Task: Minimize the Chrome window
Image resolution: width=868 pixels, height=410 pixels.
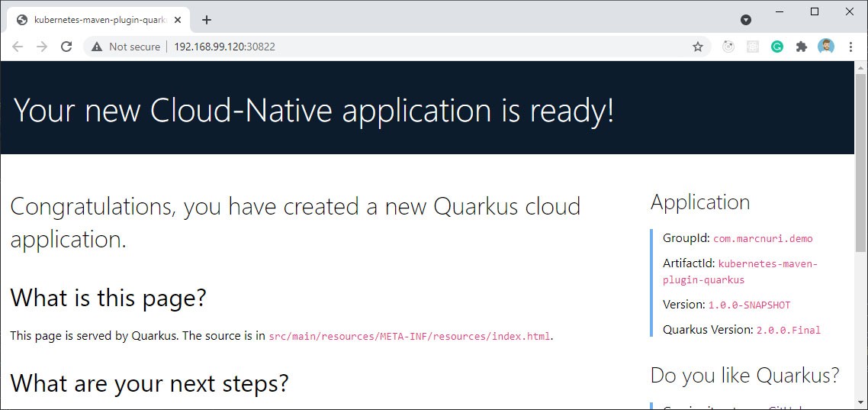Action: [x=780, y=11]
